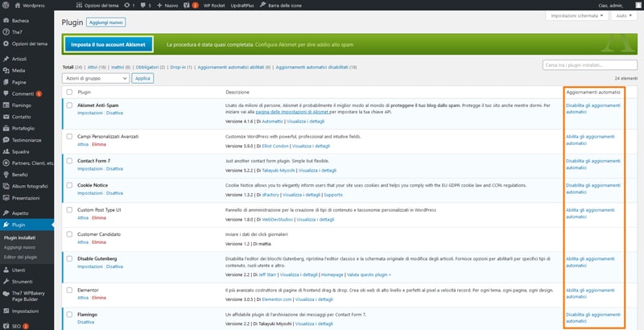Click the Presentazioni icon in sidebar
The height and width of the screenshot is (330, 644).
(x=6, y=197)
